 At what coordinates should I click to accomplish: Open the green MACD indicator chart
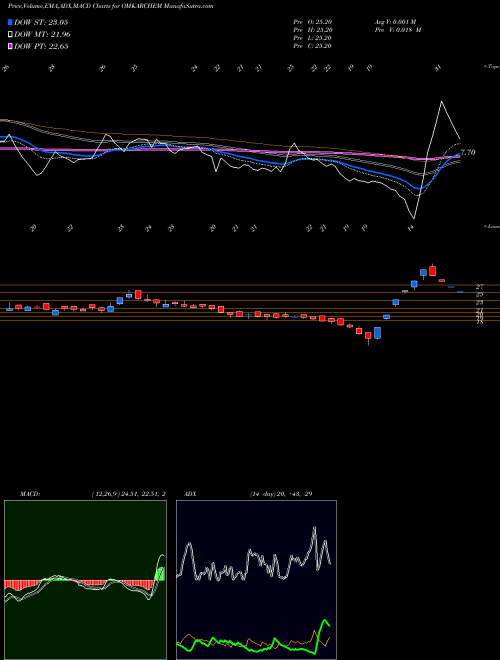click(85, 580)
